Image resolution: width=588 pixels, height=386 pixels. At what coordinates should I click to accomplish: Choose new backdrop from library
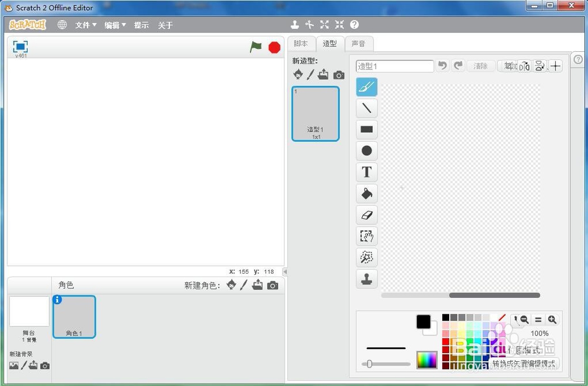14,365
